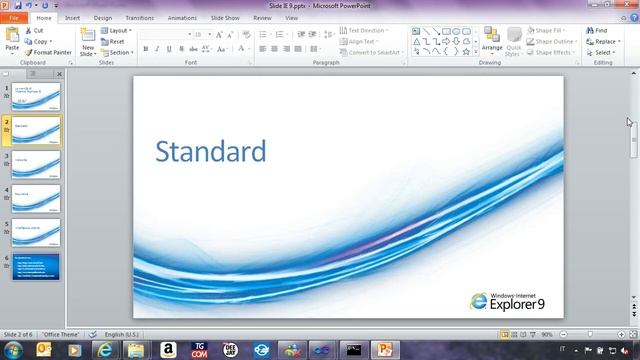Fit slide to current window icon
640x360 pixels.
tap(633, 335)
